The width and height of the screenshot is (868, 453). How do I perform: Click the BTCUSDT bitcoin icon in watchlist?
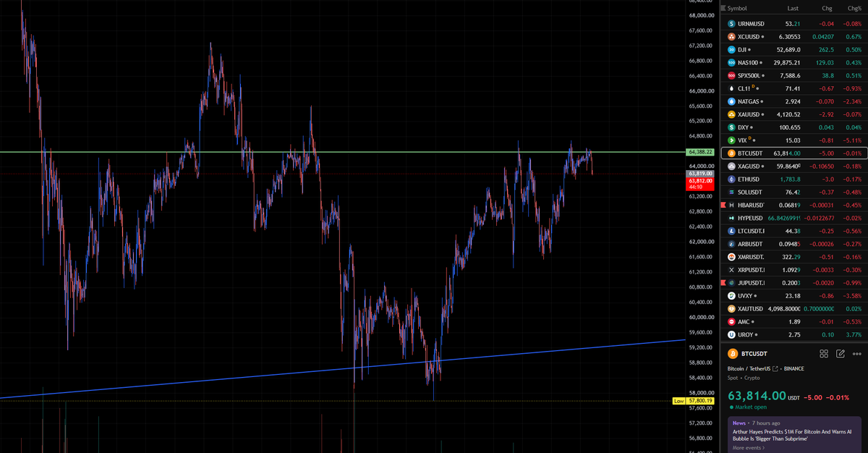[731, 153]
